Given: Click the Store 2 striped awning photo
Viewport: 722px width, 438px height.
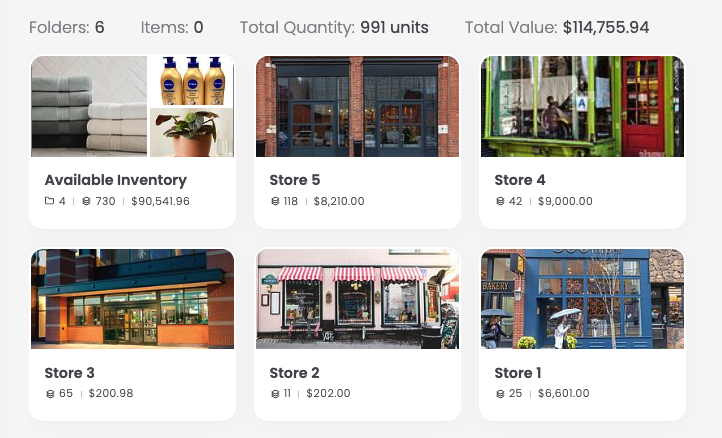Looking at the screenshot, I should pos(357,298).
